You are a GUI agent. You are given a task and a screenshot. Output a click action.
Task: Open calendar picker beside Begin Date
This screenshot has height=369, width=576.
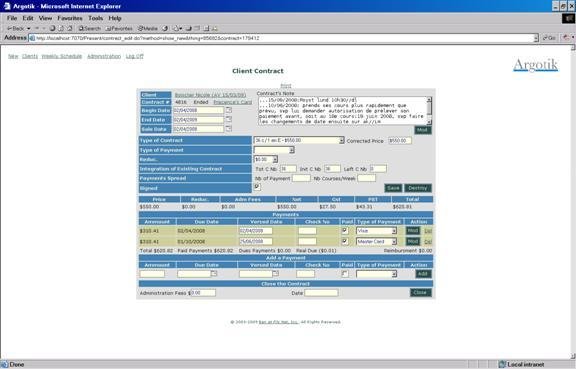point(228,110)
